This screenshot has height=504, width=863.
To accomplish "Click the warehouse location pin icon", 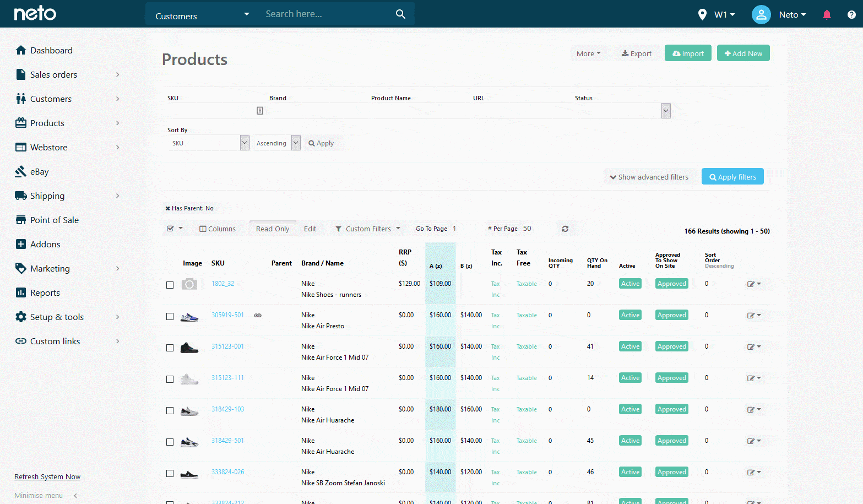I will [x=702, y=15].
